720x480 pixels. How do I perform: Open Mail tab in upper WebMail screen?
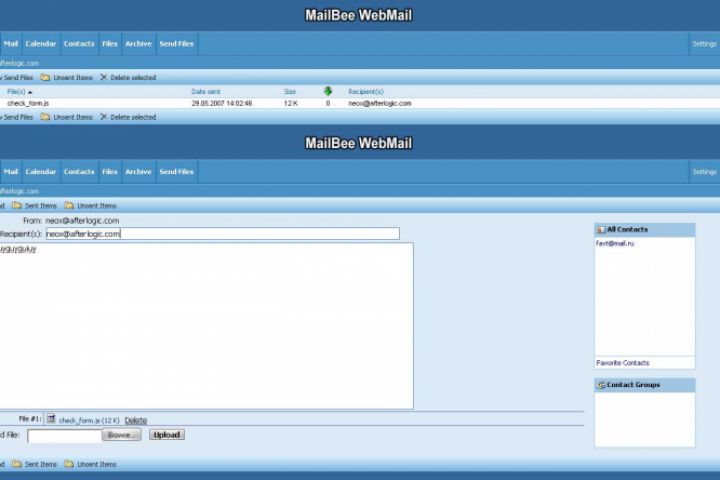11,44
